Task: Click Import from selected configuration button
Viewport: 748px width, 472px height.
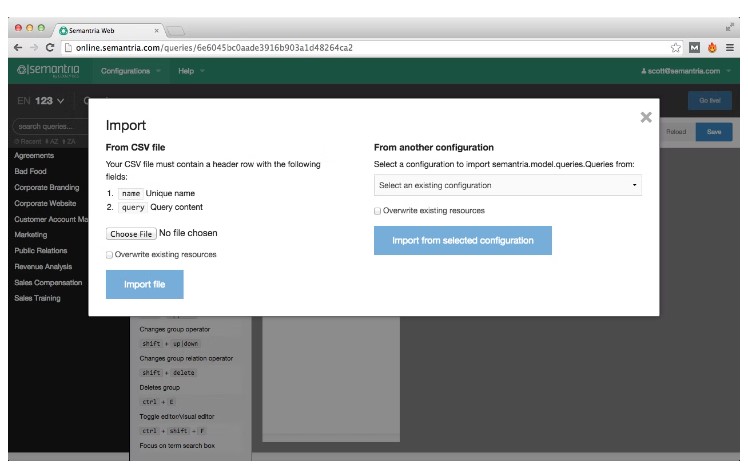Action: tap(463, 241)
